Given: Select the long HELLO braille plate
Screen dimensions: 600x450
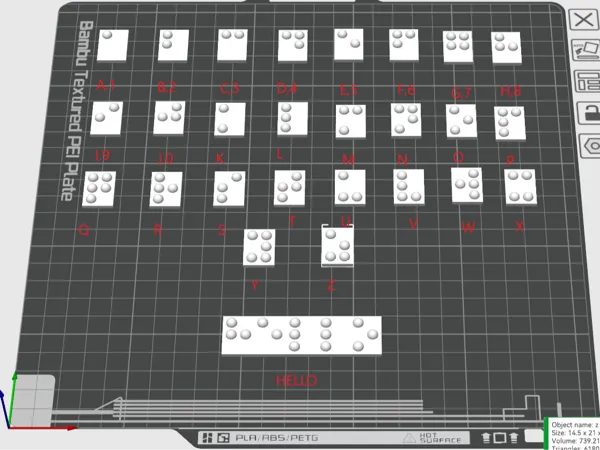Looking at the screenshot, I should click(x=302, y=336).
